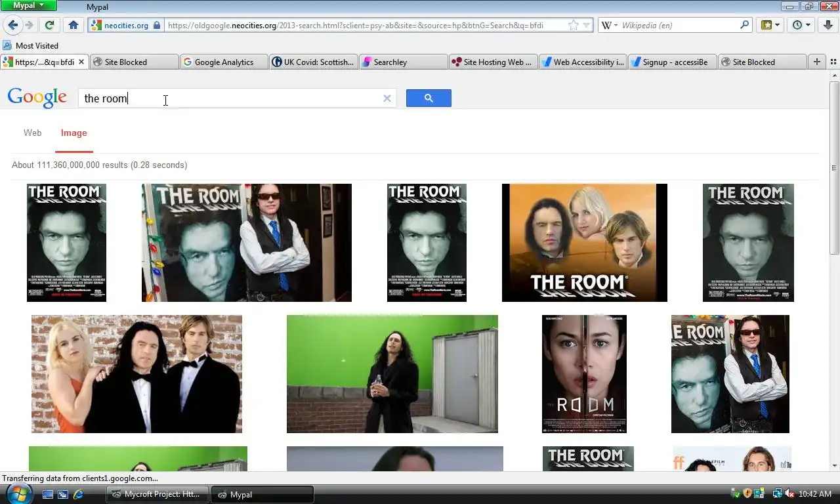Open Wikipedia search engine selector dropdown
840x504 pixels.
tap(609, 25)
